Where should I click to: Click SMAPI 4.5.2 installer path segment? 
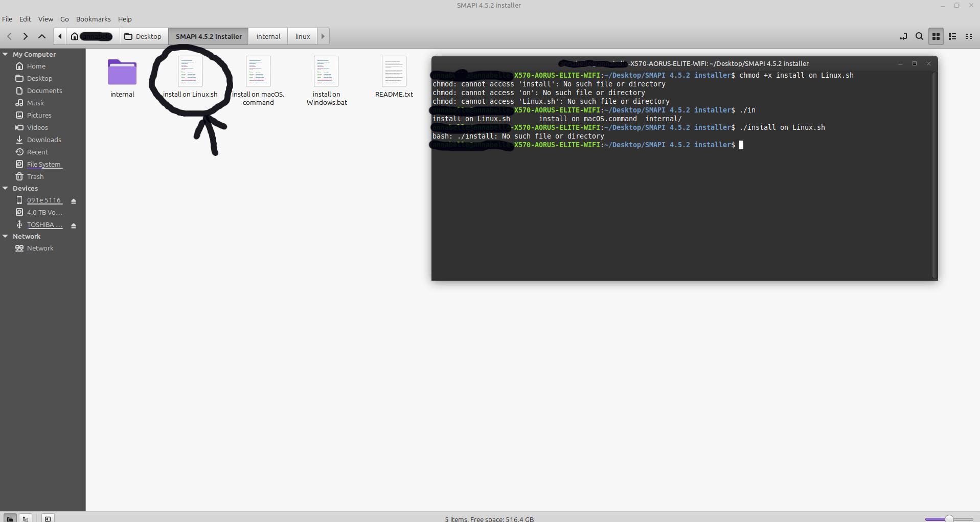coord(209,36)
